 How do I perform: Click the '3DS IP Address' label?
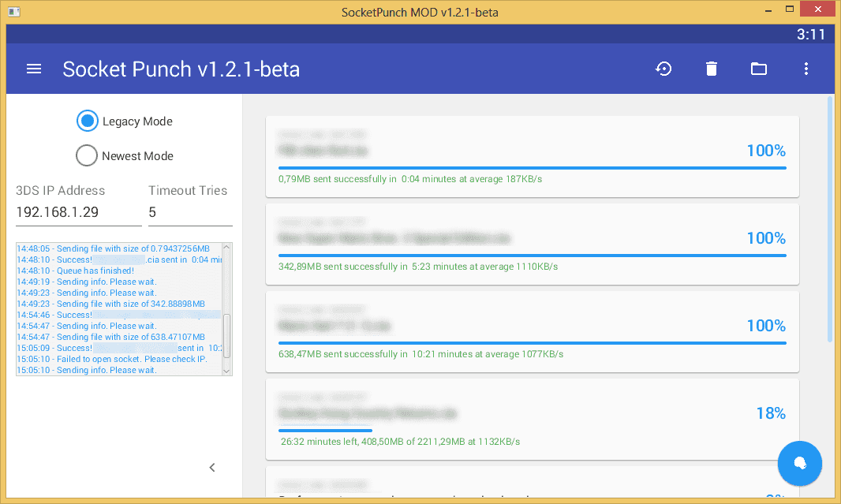[x=61, y=190]
